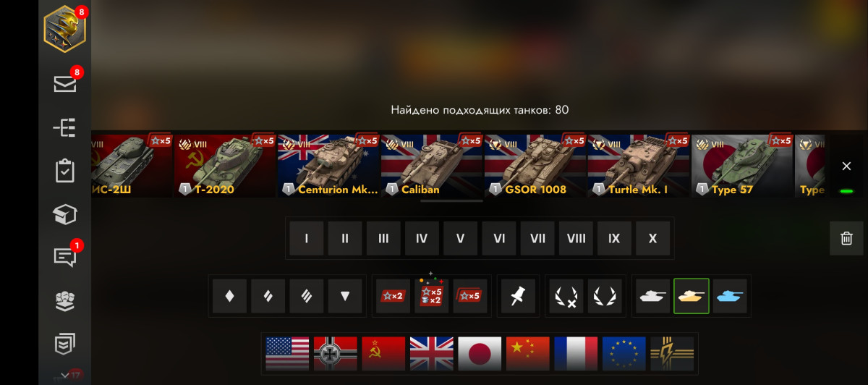This screenshot has height=385, width=868.
Task: Click the tank carousel scroll indicator bar
Action: click(x=452, y=201)
